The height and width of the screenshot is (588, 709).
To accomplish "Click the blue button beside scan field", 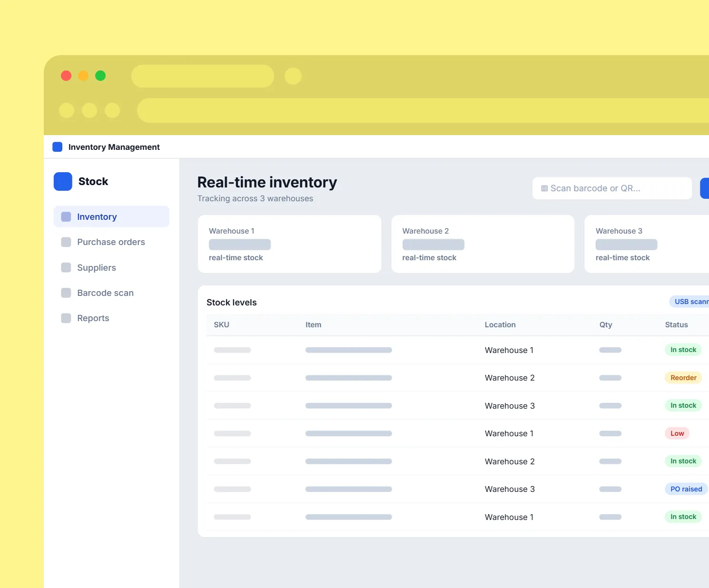I will pos(705,188).
